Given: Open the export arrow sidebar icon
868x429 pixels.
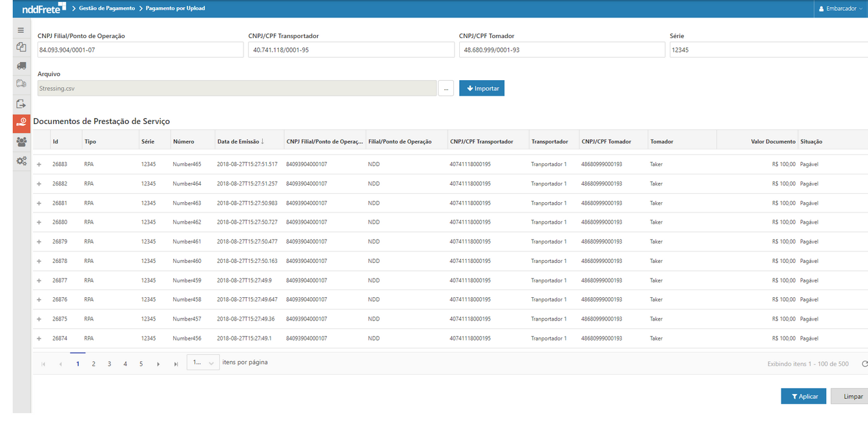Looking at the screenshot, I should tap(21, 104).
